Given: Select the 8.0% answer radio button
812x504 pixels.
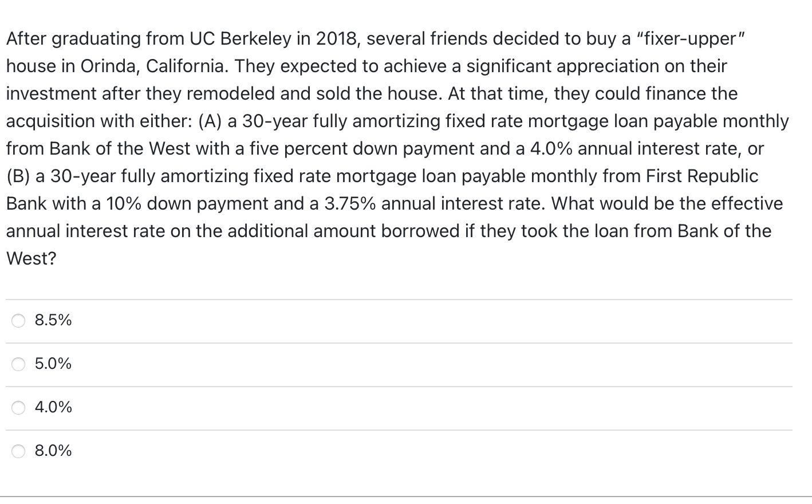Looking at the screenshot, I should [x=18, y=451].
